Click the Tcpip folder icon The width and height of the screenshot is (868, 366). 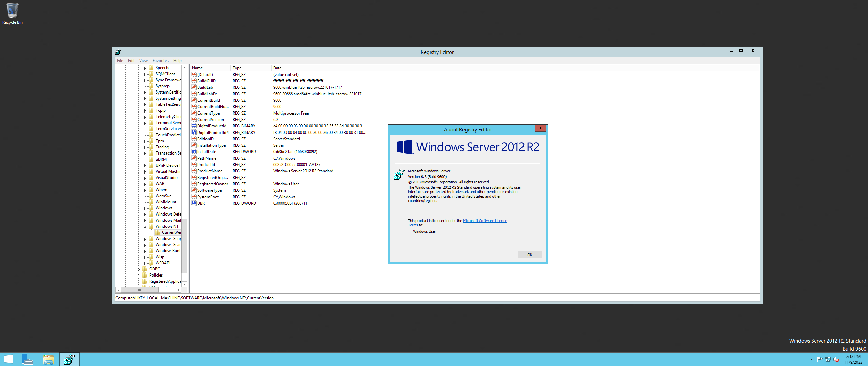point(151,110)
